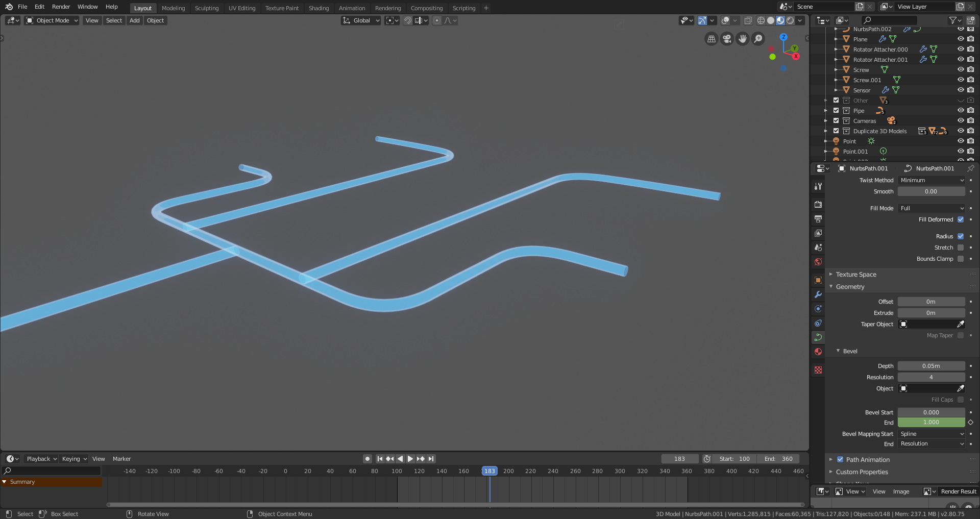This screenshot has height=519, width=980.
Task: Open the Physics Properties tab
Action: pos(818,323)
